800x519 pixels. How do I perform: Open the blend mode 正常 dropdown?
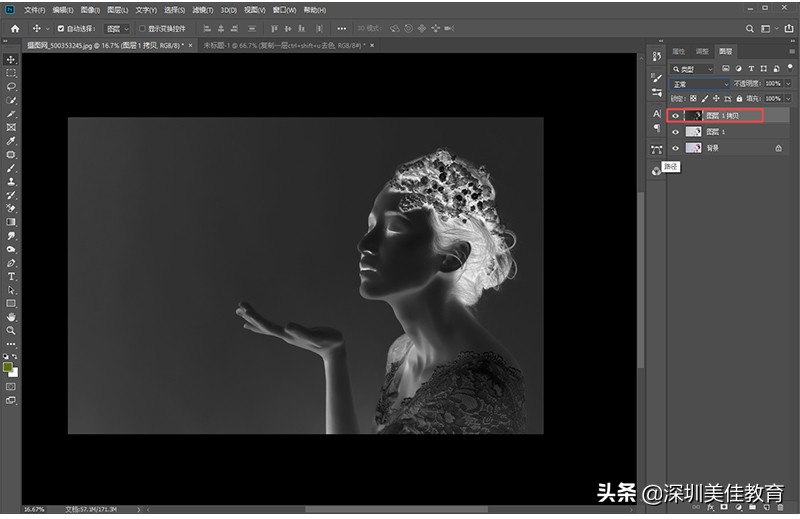tap(699, 84)
